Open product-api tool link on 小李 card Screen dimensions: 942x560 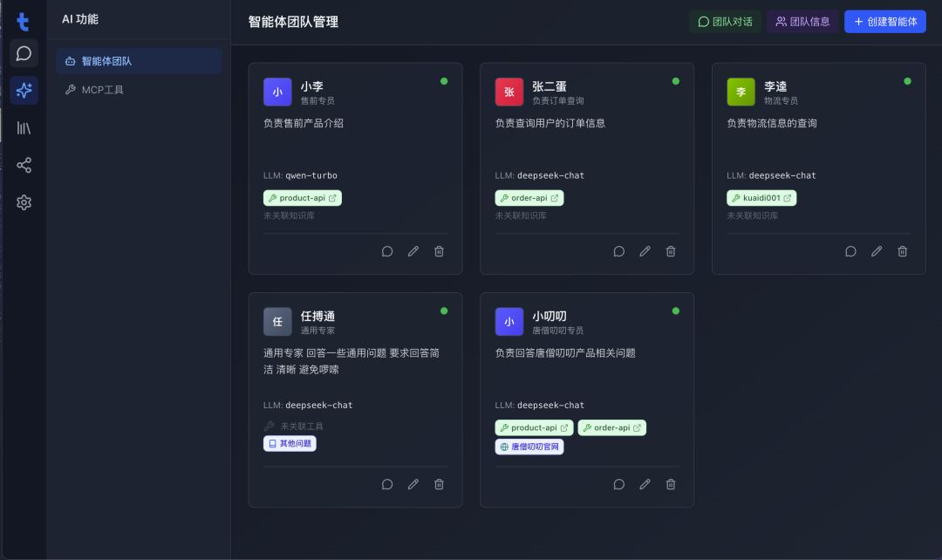pos(303,198)
